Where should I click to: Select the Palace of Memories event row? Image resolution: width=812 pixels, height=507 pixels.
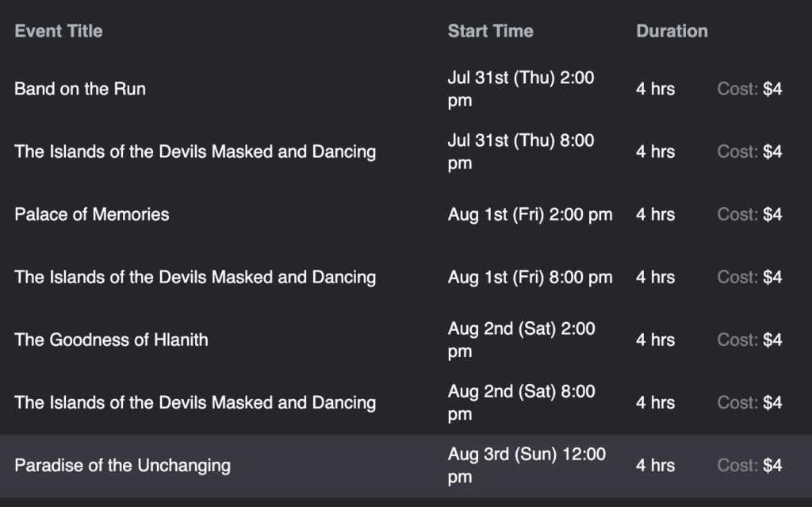(406, 214)
